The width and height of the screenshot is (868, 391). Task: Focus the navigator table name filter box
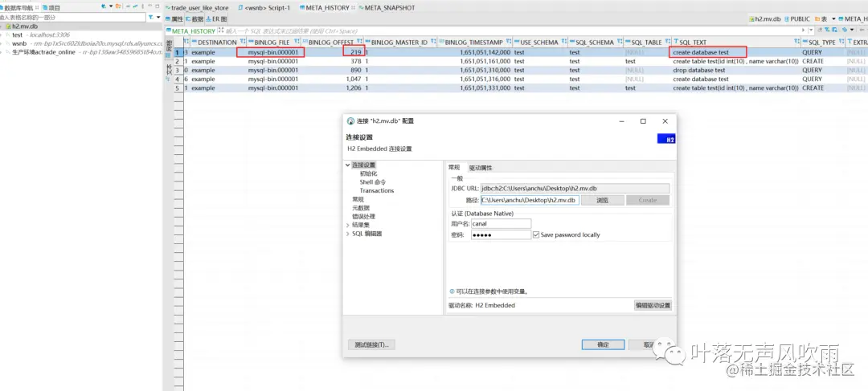pyautogui.click(x=72, y=18)
